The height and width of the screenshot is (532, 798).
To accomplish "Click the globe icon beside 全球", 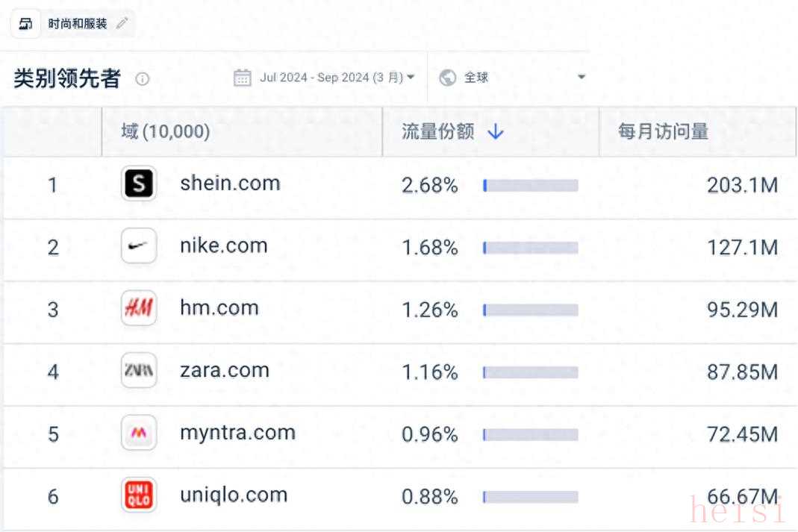I will tap(448, 78).
